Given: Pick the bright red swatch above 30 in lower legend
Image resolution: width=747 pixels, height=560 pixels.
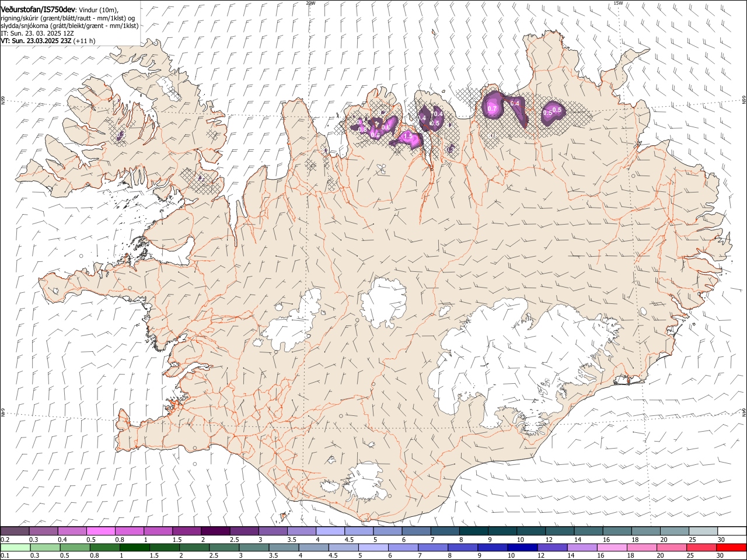Looking at the screenshot, I should [731, 547].
